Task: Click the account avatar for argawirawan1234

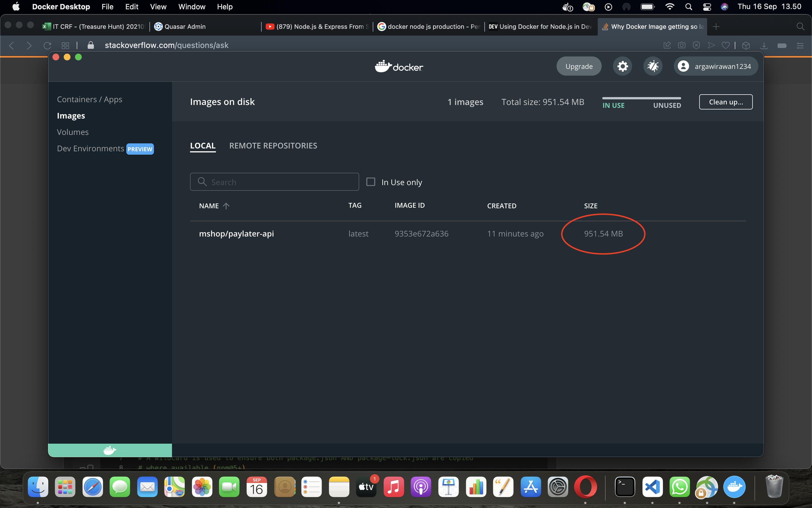Action: pos(683,66)
